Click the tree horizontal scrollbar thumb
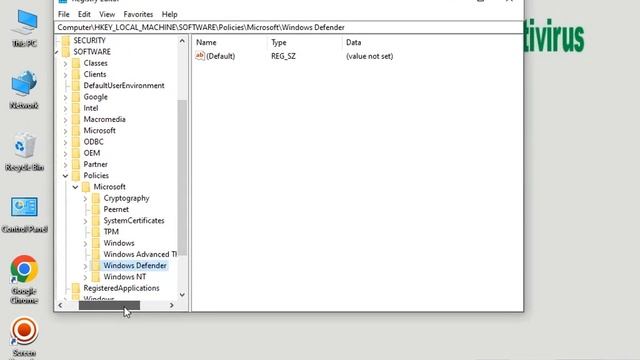 (109, 305)
